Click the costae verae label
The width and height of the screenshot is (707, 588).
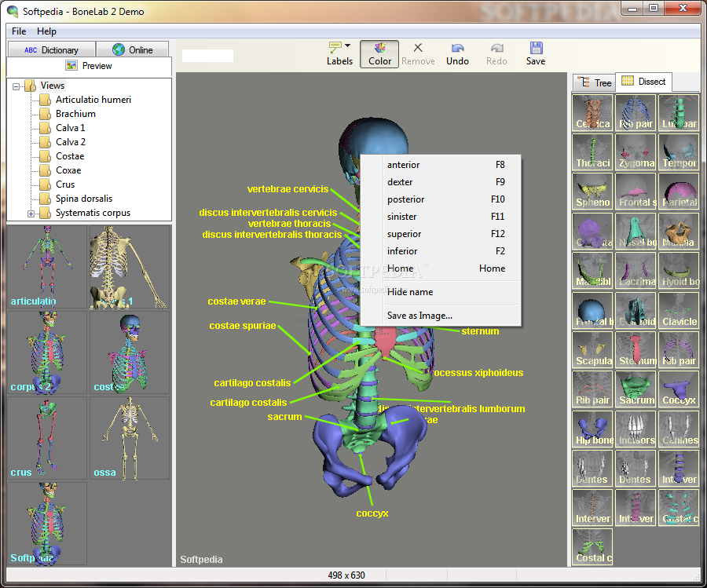click(x=236, y=301)
